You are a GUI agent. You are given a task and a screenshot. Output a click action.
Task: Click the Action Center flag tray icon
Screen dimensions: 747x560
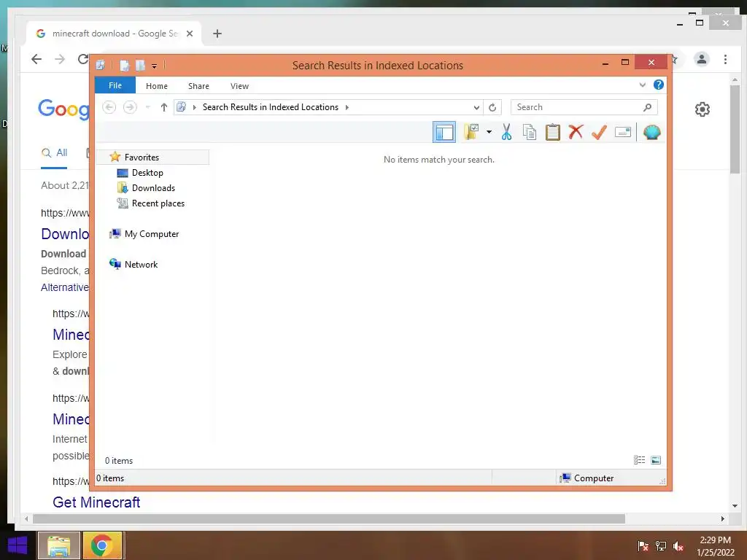pyautogui.click(x=643, y=546)
